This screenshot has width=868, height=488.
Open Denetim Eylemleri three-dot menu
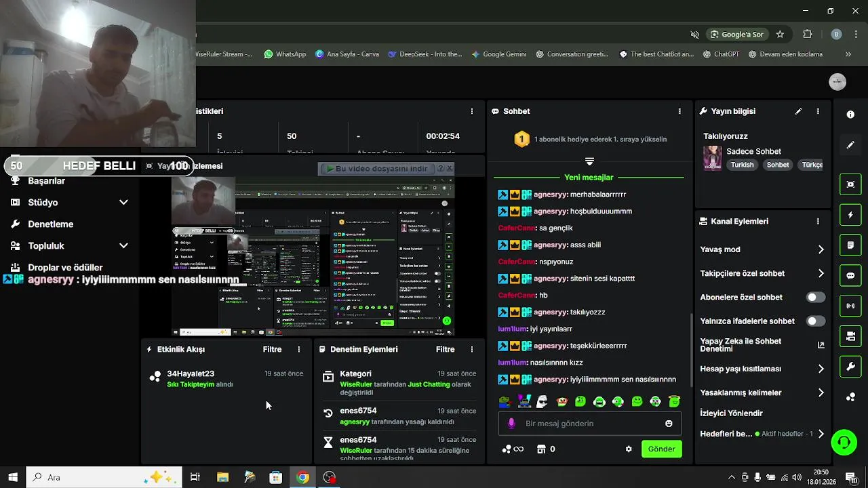(x=472, y=350)
